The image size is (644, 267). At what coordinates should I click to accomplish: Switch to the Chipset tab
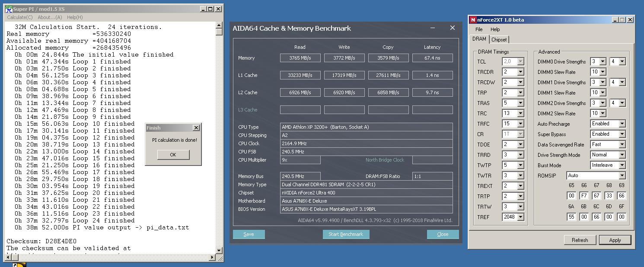(499, 39)
